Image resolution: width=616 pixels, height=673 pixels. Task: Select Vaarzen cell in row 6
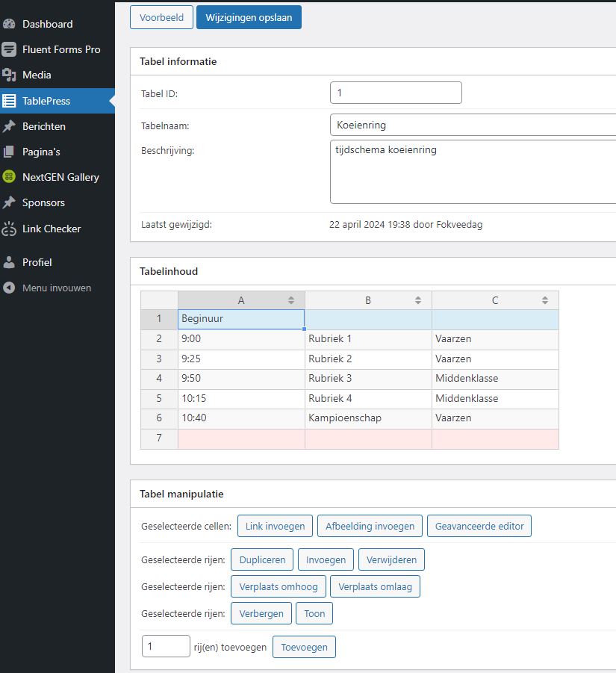point(495,418)
